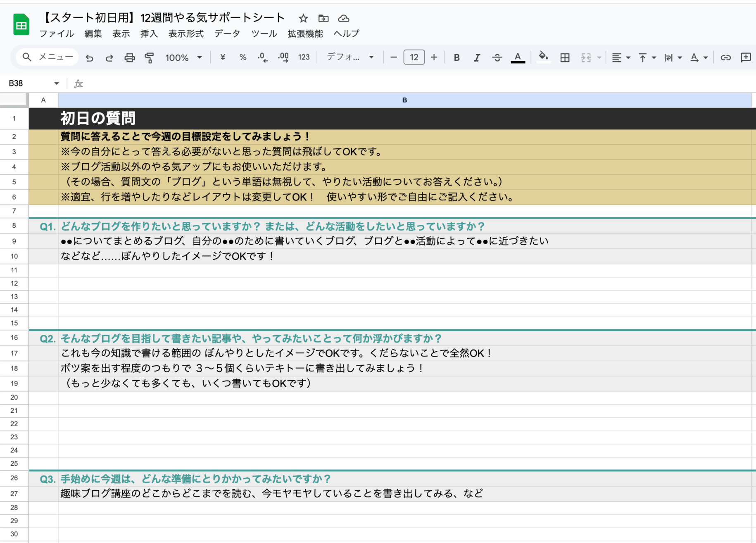The height and width of the screenshot is (543, 756).
Task: Open horizontal align dropdown
Action: pyautogui.click(x=620, y=57)
